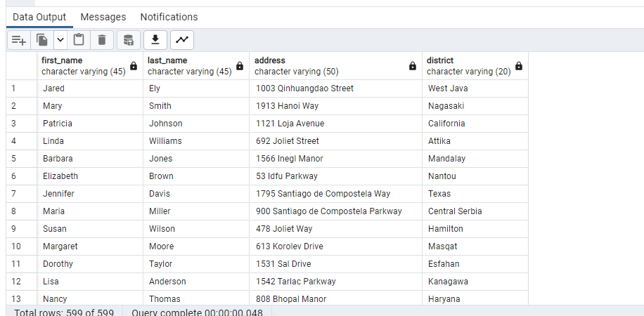Viewport: 644px width, 316px height.
Task: Click the address column header
Action: pyautogui.click(x=335, y=66)
